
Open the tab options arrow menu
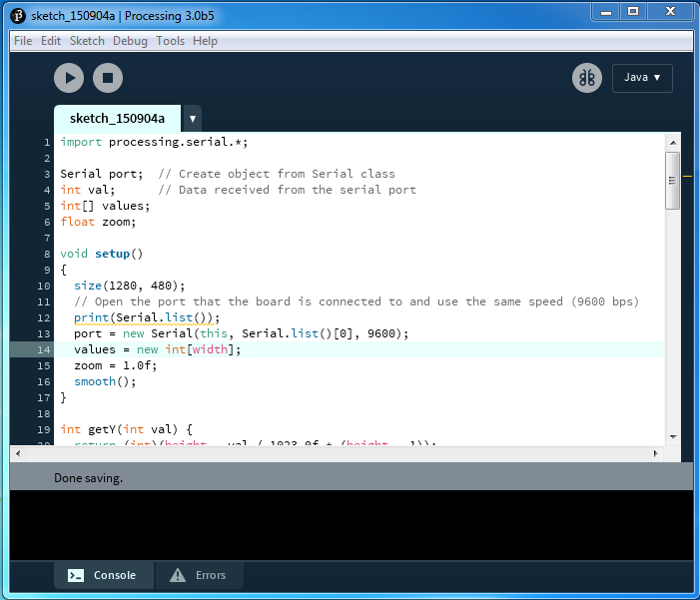(x=193, y=119)
